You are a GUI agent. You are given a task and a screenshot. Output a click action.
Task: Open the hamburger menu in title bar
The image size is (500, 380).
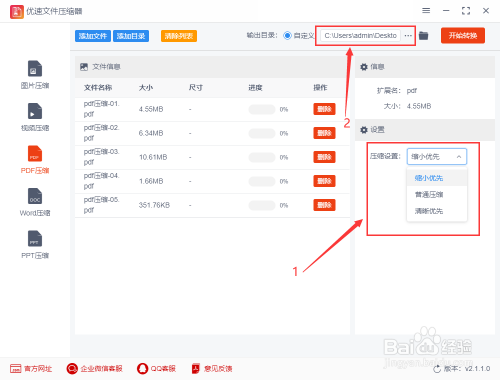tap(426, 11)
